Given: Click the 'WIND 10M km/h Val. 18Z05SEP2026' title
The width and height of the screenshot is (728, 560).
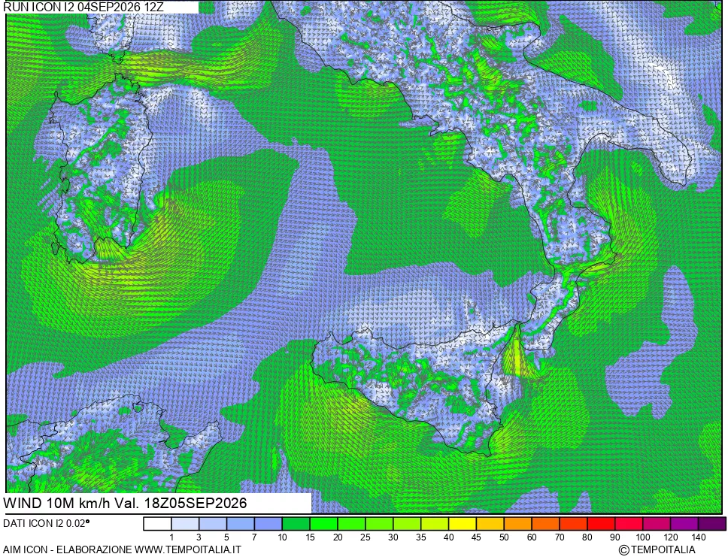Looking at the screenshot, I should click(125, 503).
